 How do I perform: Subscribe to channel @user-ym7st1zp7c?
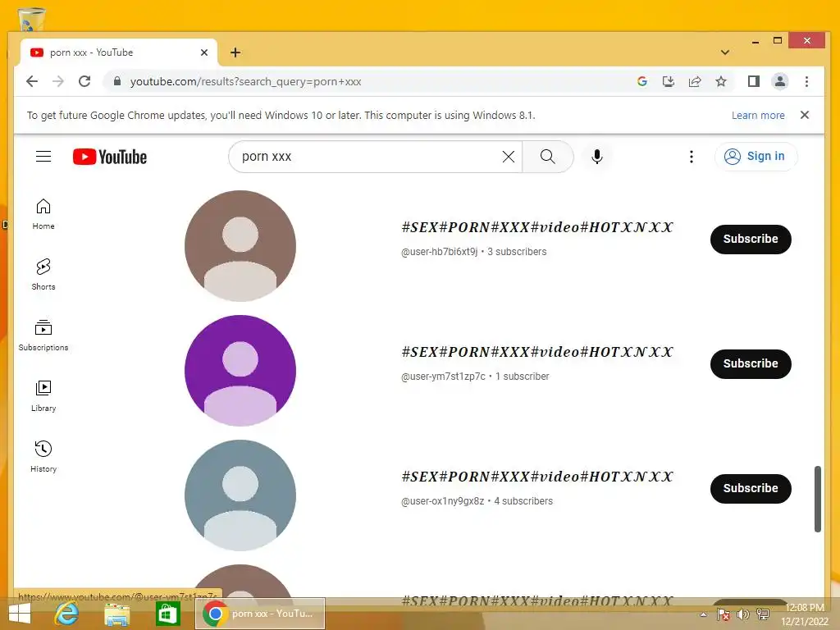(x=751, y=363)
